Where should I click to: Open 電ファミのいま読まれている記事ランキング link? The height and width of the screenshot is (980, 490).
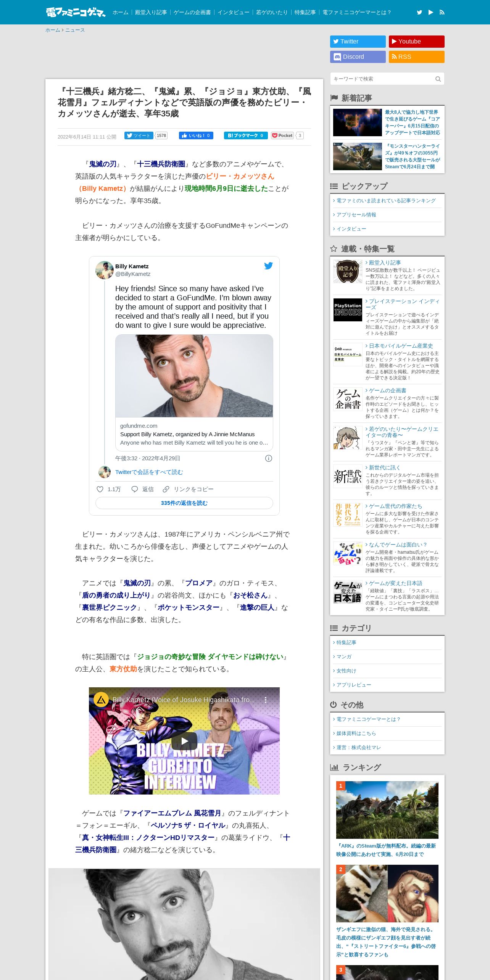(x=386, y=201)
